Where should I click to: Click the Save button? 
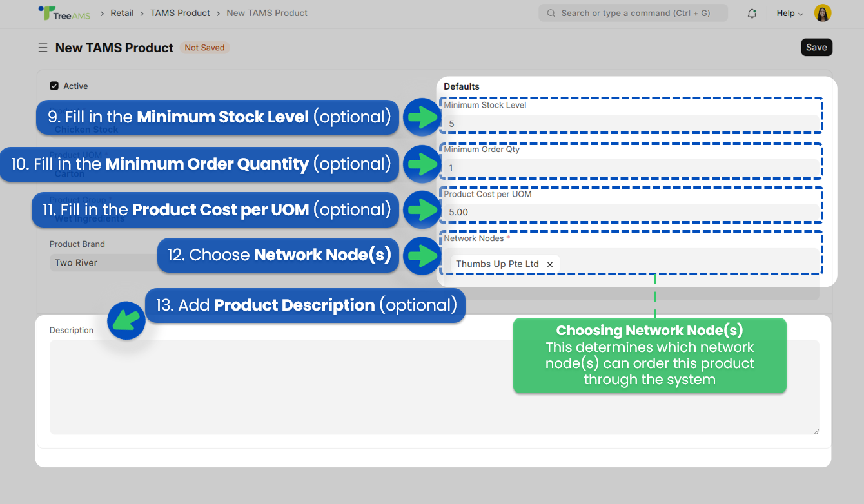click(816, 48)
